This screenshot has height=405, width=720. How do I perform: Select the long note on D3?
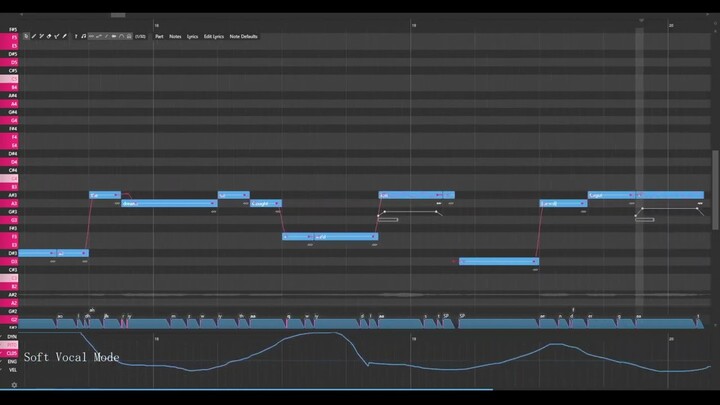coord(499,261)
